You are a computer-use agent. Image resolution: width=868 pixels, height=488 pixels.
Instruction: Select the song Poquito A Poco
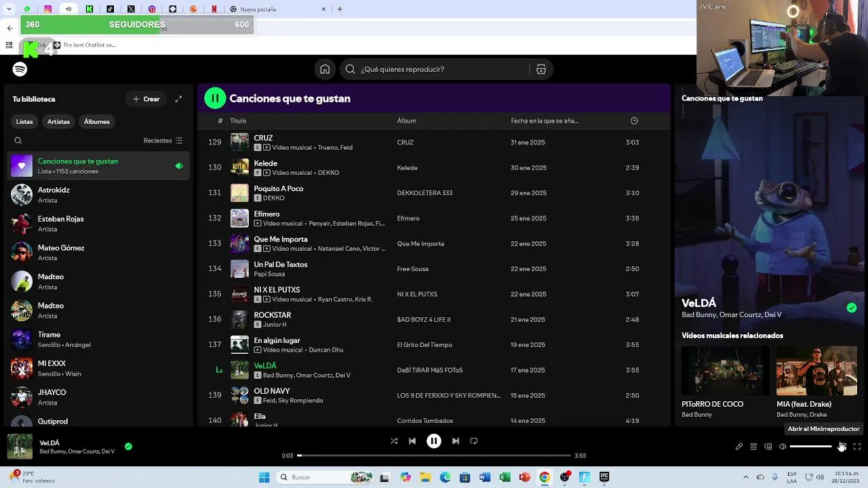278,188
